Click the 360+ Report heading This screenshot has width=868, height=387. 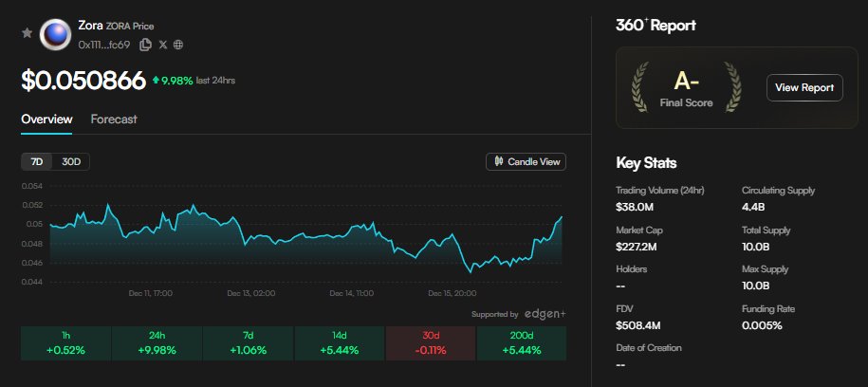coord(656,26)
